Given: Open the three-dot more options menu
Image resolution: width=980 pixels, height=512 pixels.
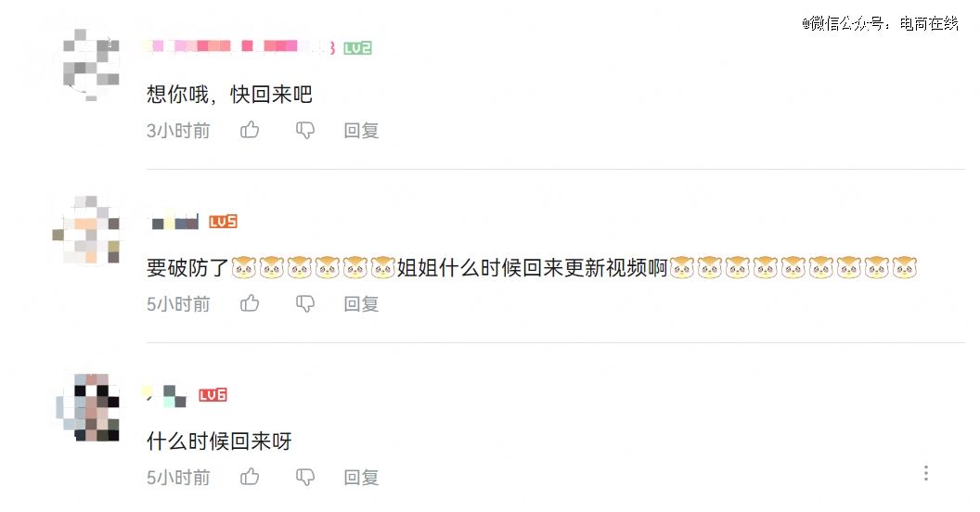Looking at the screenshot, I should click(926, 473).
